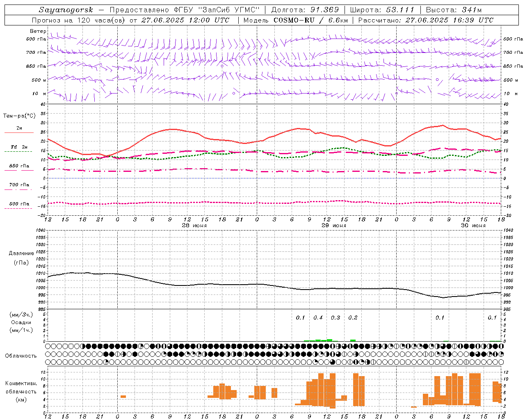Click the 'Предоставлено ФГБУ "ЗапСиб УГМС"' text
525x420 pixels.
click(185, 10)
